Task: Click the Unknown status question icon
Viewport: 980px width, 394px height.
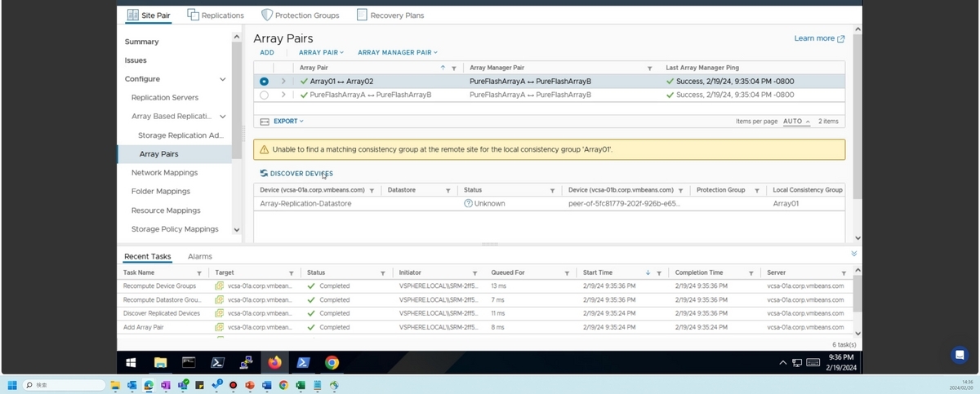Action: coord(468,203)
